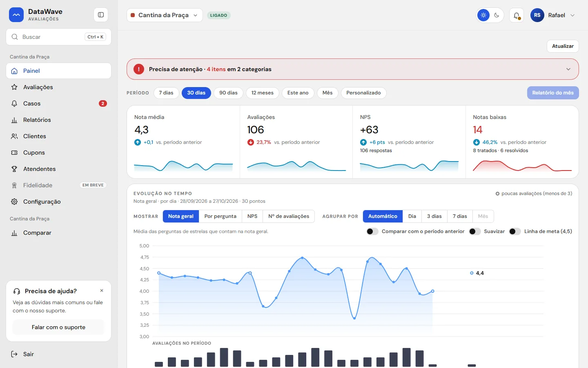Collapse the sidebar panel icon
This screenshot has height=368, width=588.
[101, 15]
